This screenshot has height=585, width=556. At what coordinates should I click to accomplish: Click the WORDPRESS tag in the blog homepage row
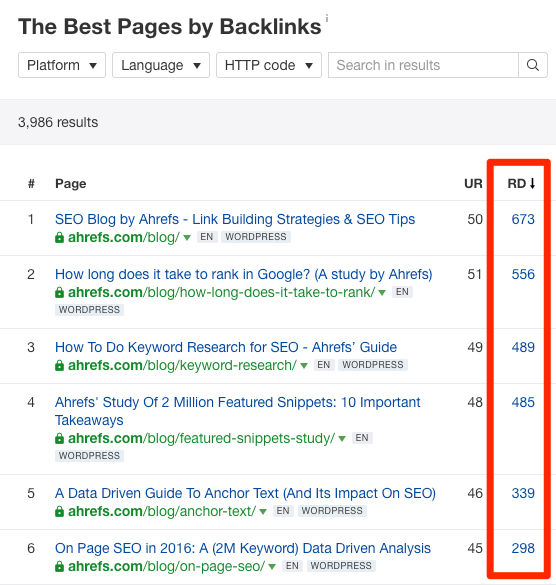coord(256,237)
